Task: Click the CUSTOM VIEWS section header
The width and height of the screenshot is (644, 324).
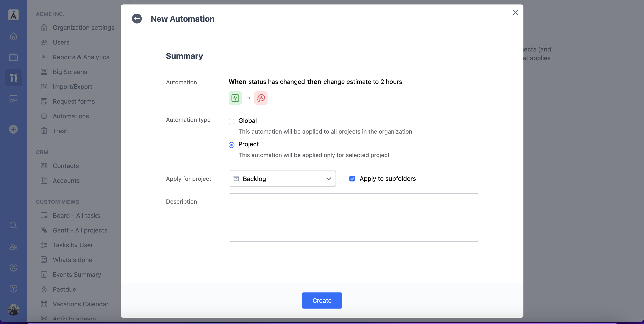Action: [57, 202]
